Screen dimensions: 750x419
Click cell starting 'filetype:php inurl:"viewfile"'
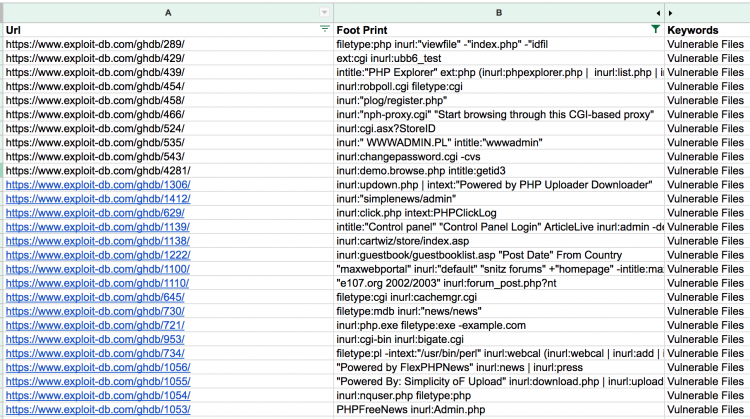[499, 44]
